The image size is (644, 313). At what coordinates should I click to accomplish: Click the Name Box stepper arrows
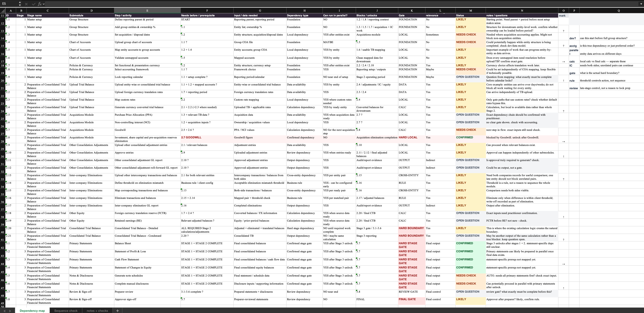20,4
